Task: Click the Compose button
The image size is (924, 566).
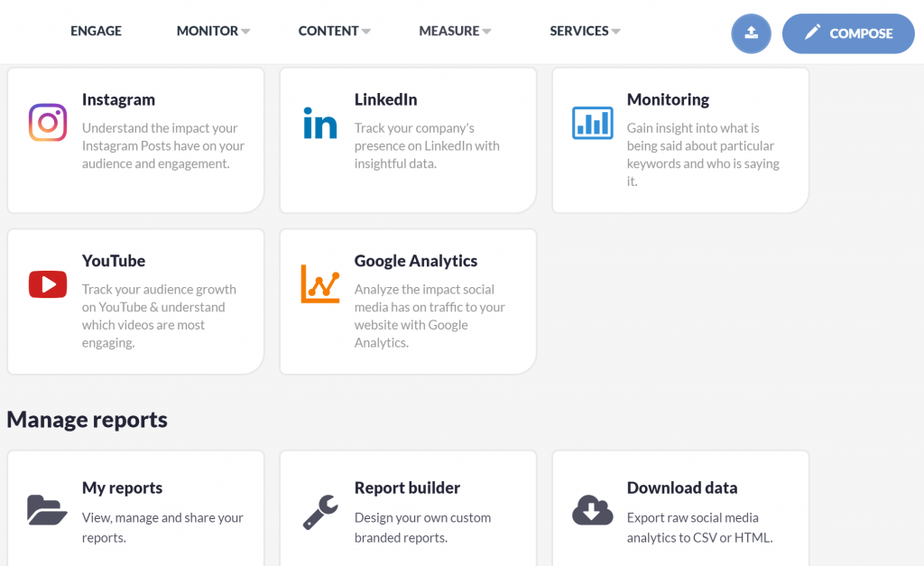Action: tap(848, 33)
